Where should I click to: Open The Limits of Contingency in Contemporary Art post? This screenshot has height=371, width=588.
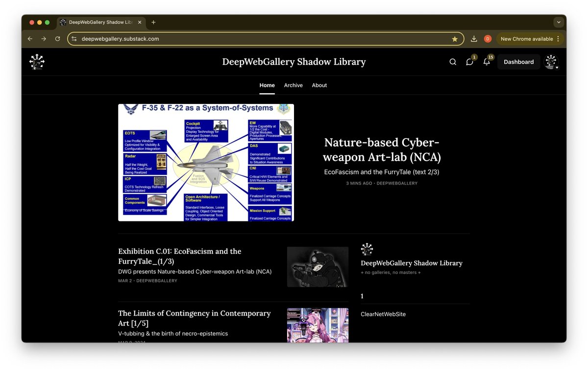click(x=195, y=318)
